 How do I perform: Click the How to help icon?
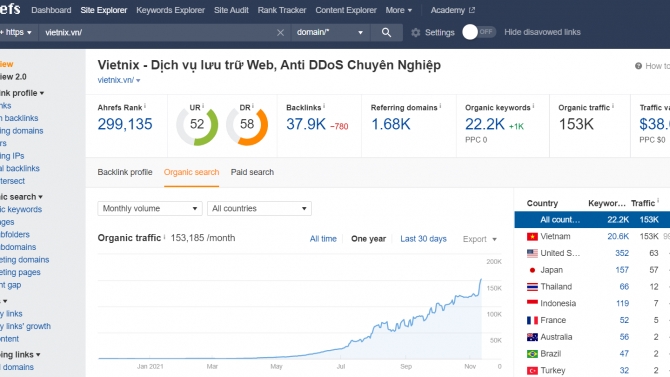(x=638, y=66)
